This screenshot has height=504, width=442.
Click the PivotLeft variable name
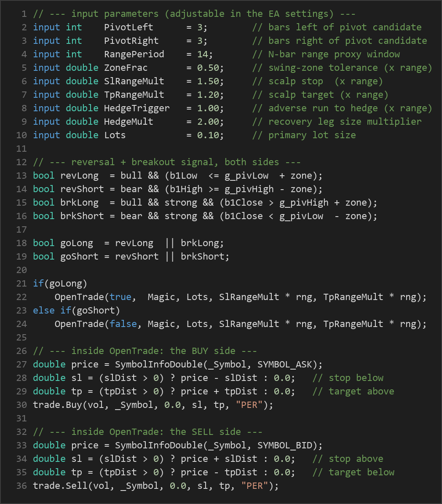point(129,27)
